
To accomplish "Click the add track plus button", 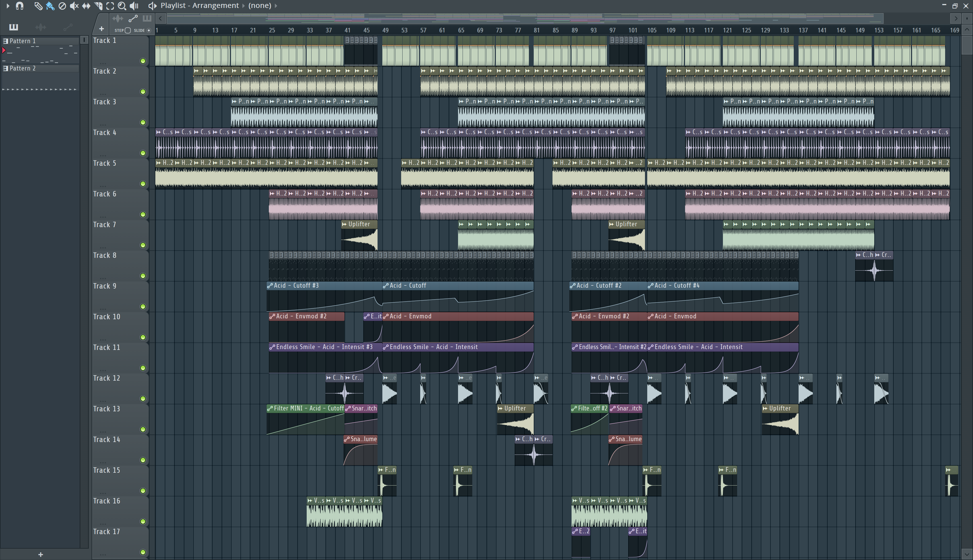I will coord(102,29).
